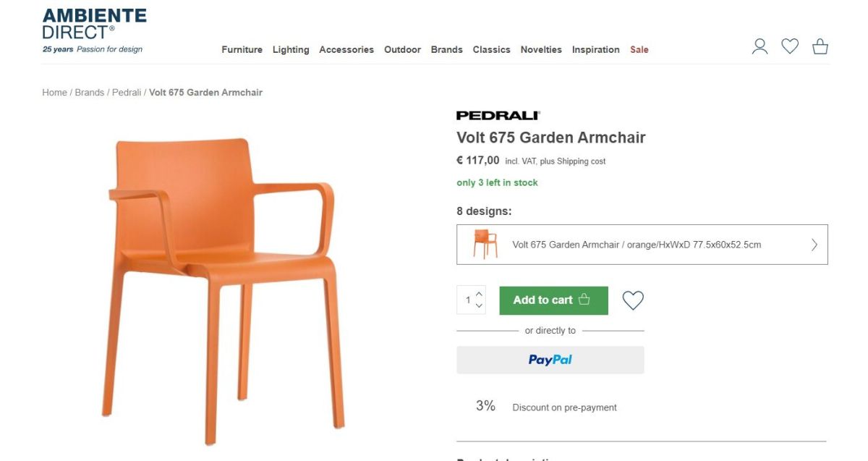The image size is (868, 461).
Task: Open the Volt 675 orange design dropdown
Action: coord(642,245)
